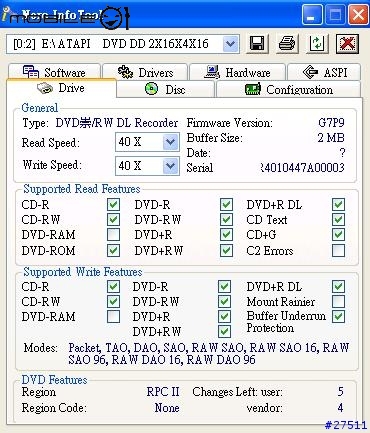Viewport: 370px width, 433px height.
Task: Switch to the ASPI tab
Action: (324, 72)
